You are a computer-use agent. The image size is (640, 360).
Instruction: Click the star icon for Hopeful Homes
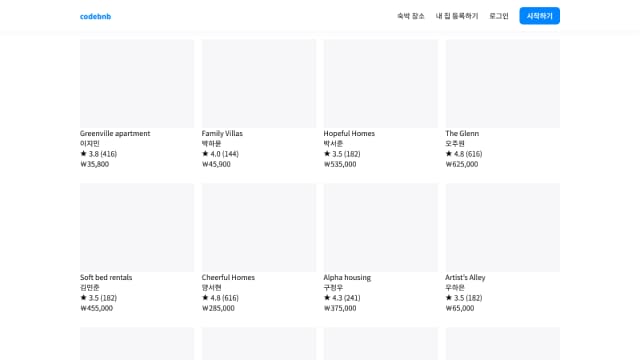[327, 153]
